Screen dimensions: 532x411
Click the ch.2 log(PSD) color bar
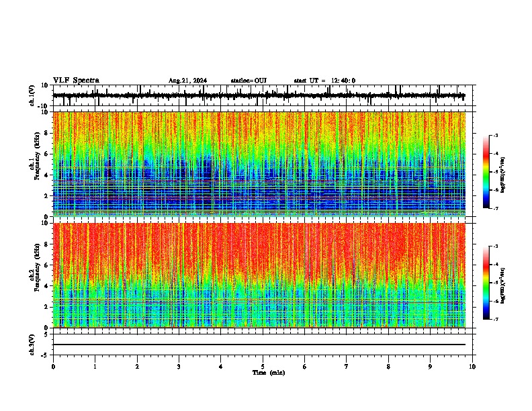[486, 283]
